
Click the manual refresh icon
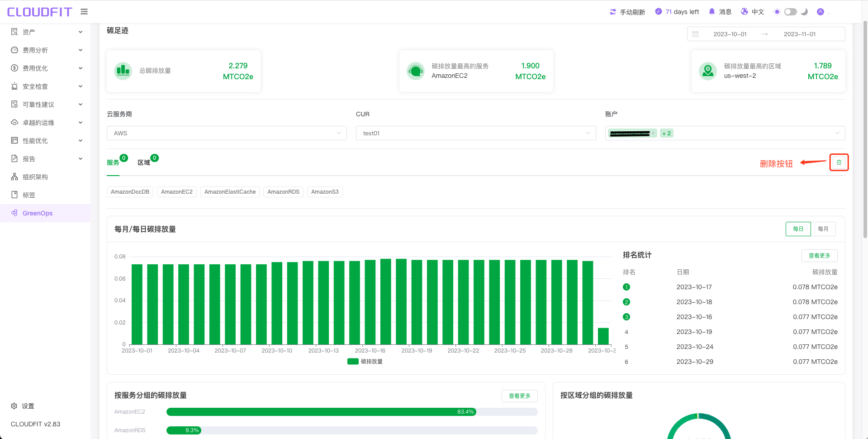(613, 12)
